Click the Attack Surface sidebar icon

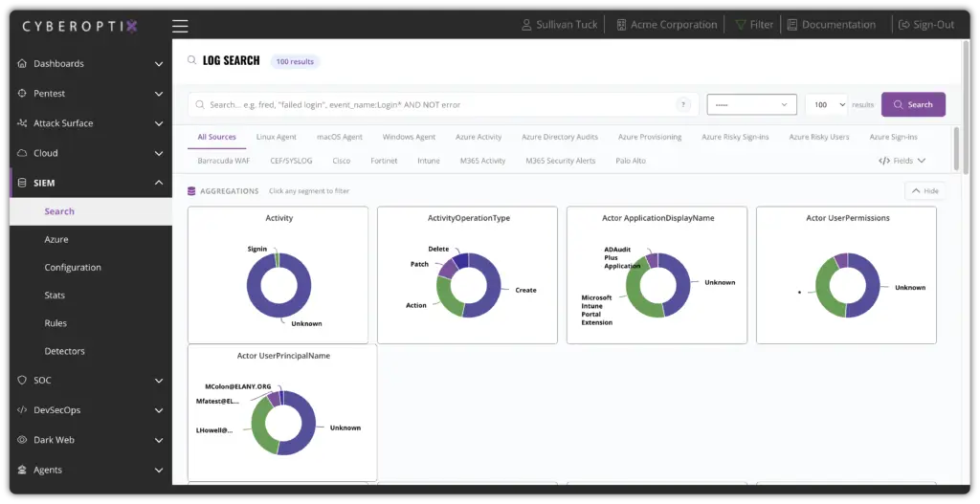tap(23, 123)
